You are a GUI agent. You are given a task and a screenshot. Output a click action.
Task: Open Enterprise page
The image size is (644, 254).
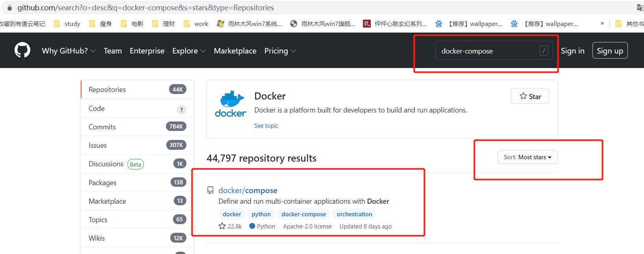(x=147, y=51)
